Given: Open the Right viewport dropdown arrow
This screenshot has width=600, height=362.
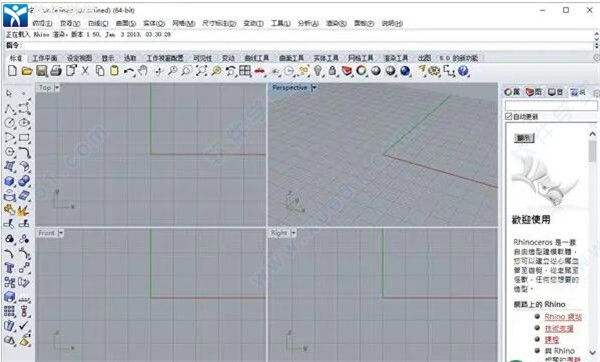Looking at the screenshot, I should point(293,233).
